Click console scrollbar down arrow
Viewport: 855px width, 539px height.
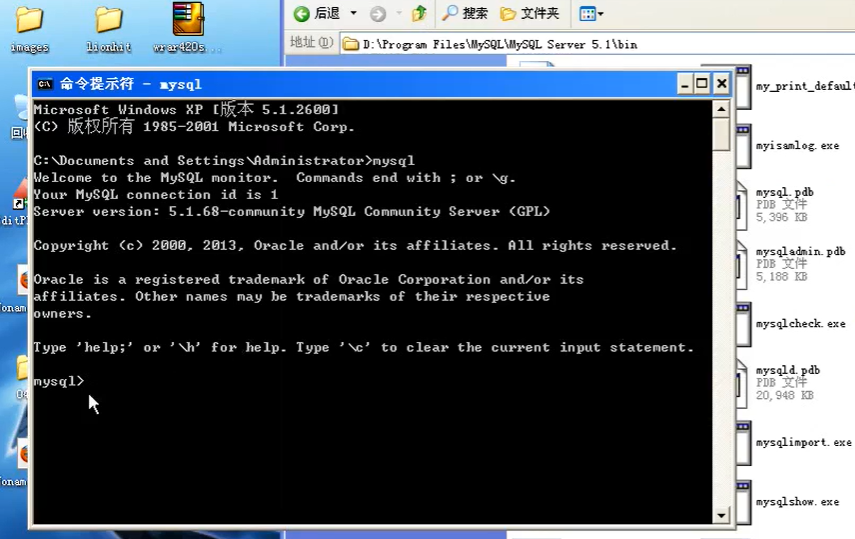click(721, 515)
